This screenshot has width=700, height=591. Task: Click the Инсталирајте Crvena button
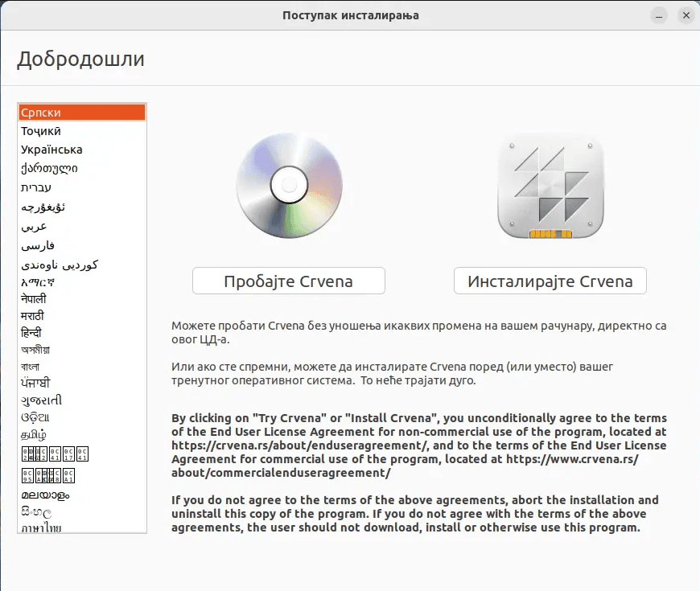click(550, 281)
